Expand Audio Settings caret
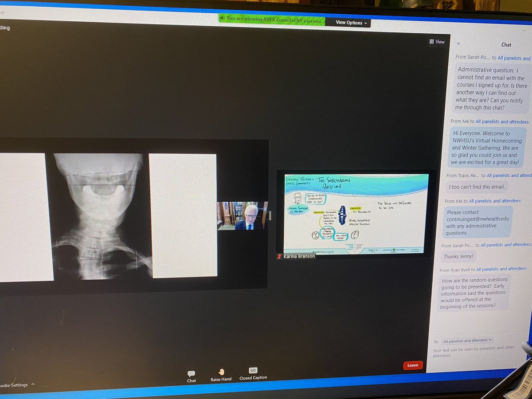532x399 pixels. click(x=33, y=385)
